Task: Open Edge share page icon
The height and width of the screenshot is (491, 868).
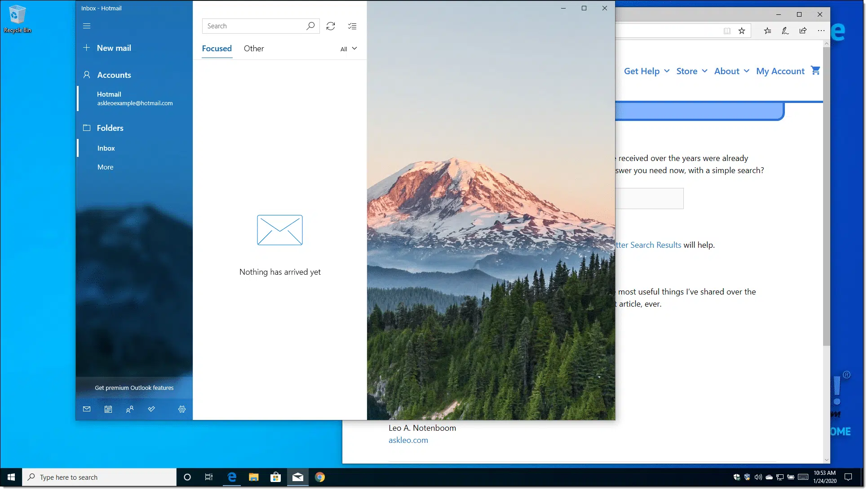Action: click(803, 31)
